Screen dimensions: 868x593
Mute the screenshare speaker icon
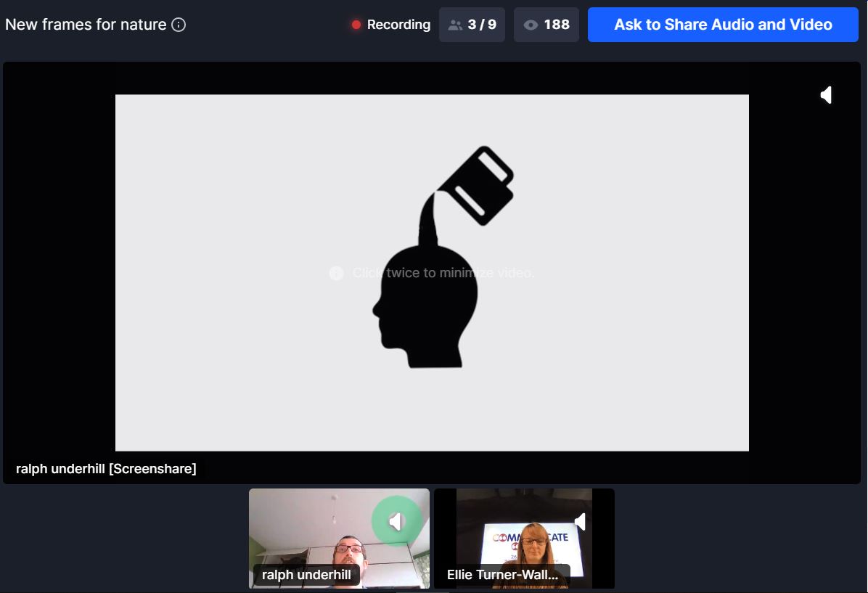click(827, 95)
